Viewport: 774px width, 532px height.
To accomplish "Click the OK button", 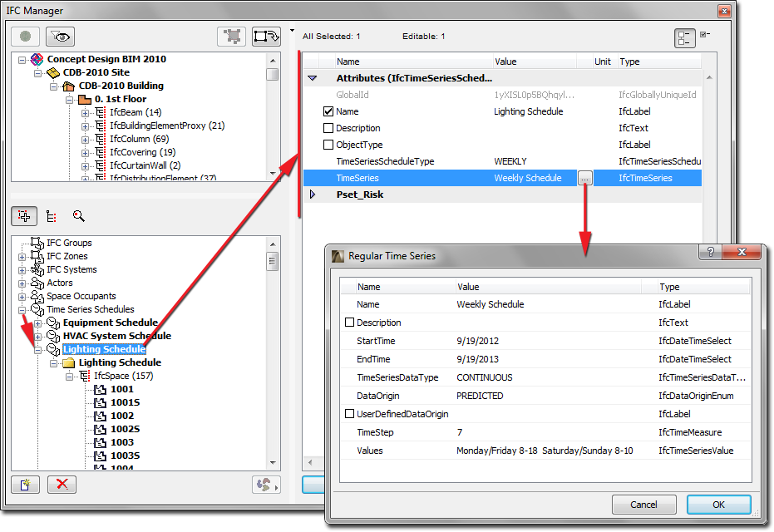I will pyautogui.click(x=718, y=505).
